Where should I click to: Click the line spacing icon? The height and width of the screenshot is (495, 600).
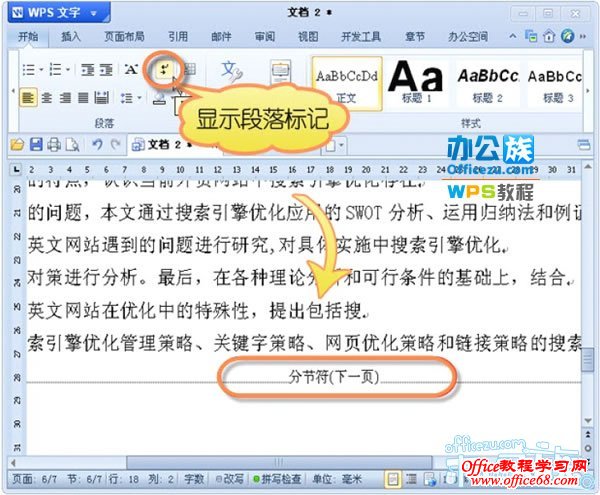[x=127, y=98]
